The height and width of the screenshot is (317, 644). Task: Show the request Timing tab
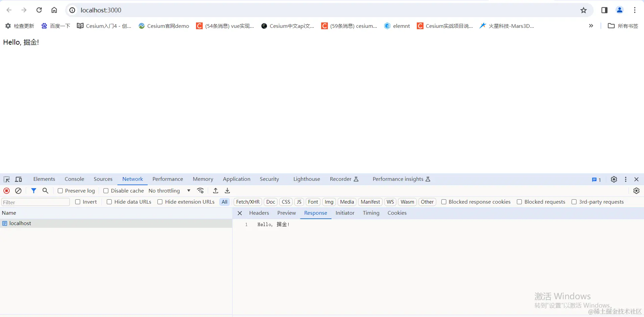[371, 213]
